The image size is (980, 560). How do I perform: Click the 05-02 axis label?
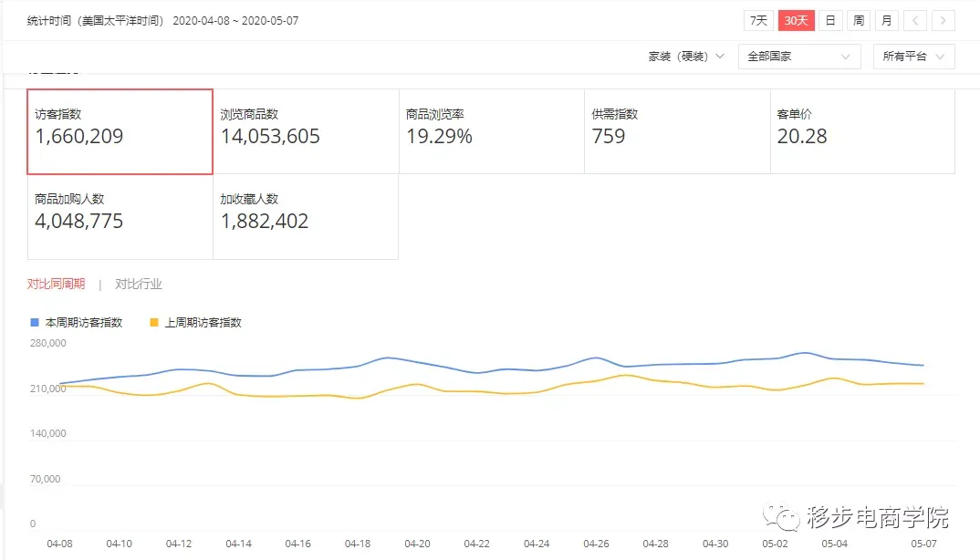[775, 544]
